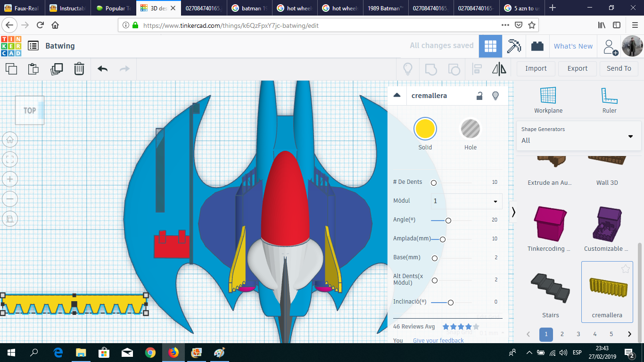Select the Mirror tool in the toolbar

499,69
